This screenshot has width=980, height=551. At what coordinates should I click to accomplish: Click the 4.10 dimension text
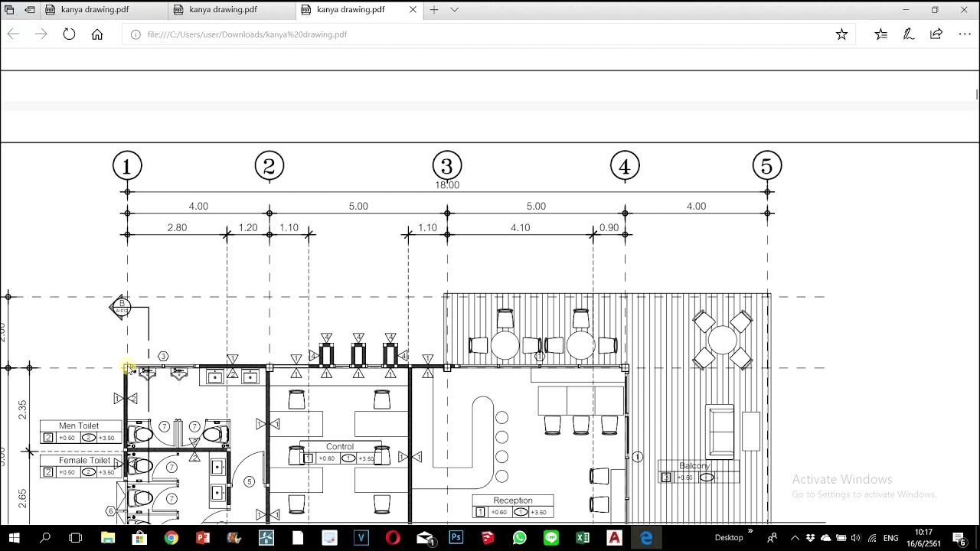click(x=520, y=228)
